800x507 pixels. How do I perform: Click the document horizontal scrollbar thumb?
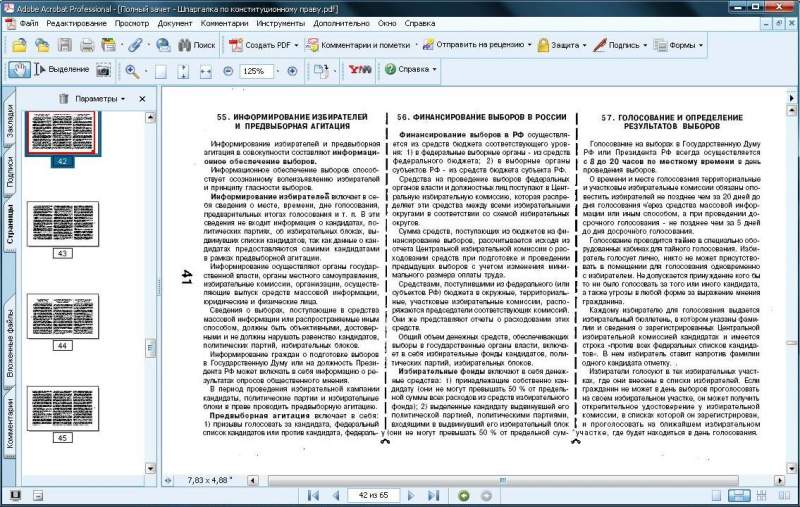click(x=503, y=480)
